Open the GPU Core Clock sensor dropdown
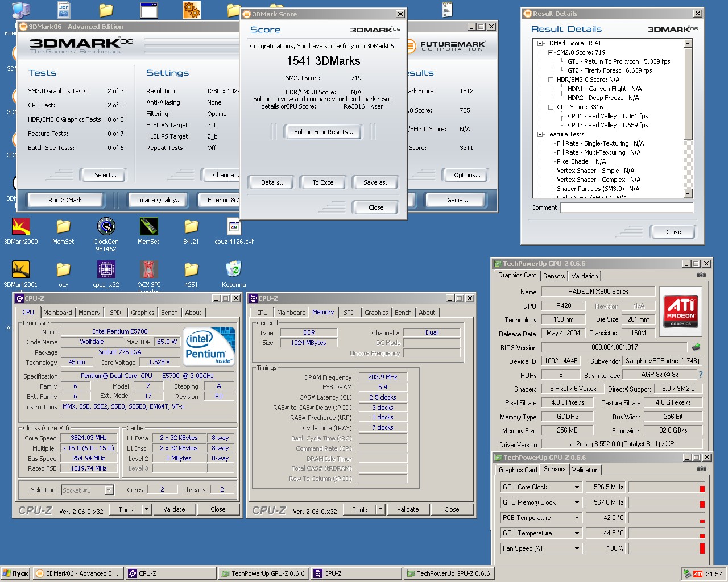The width and height of the screenshot is (728, 582). coord(577,487)
